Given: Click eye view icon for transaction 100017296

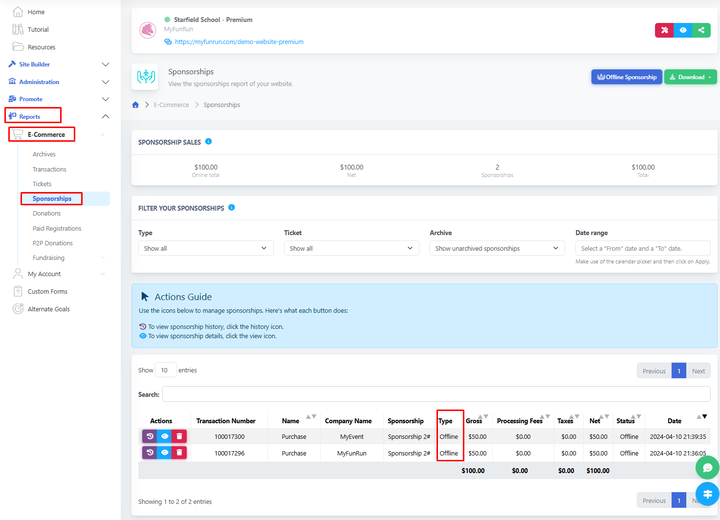Looking at the screenshot, I should click(165, 453).
